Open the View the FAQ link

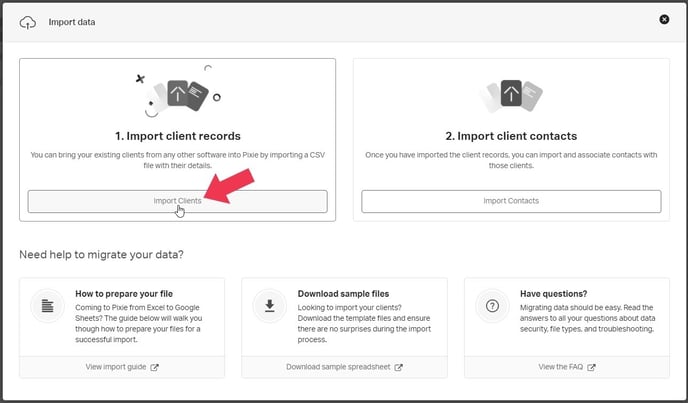coord(561,367)
